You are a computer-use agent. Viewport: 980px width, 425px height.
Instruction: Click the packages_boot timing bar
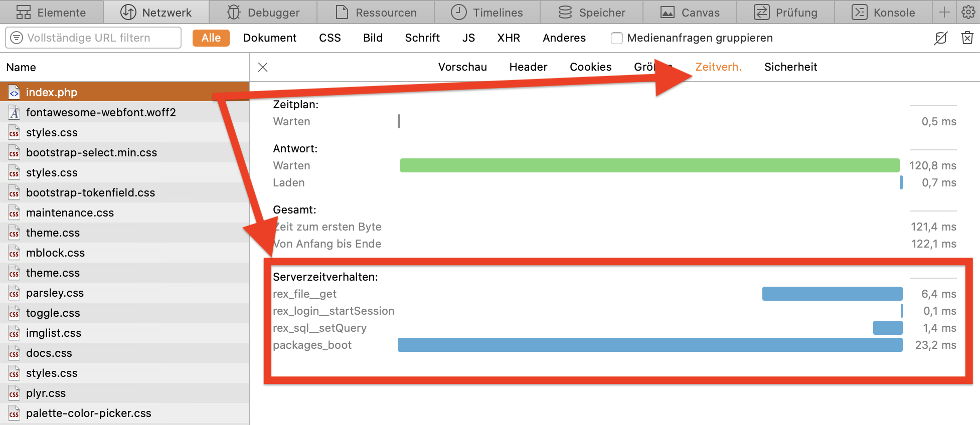tap(650, 345)
